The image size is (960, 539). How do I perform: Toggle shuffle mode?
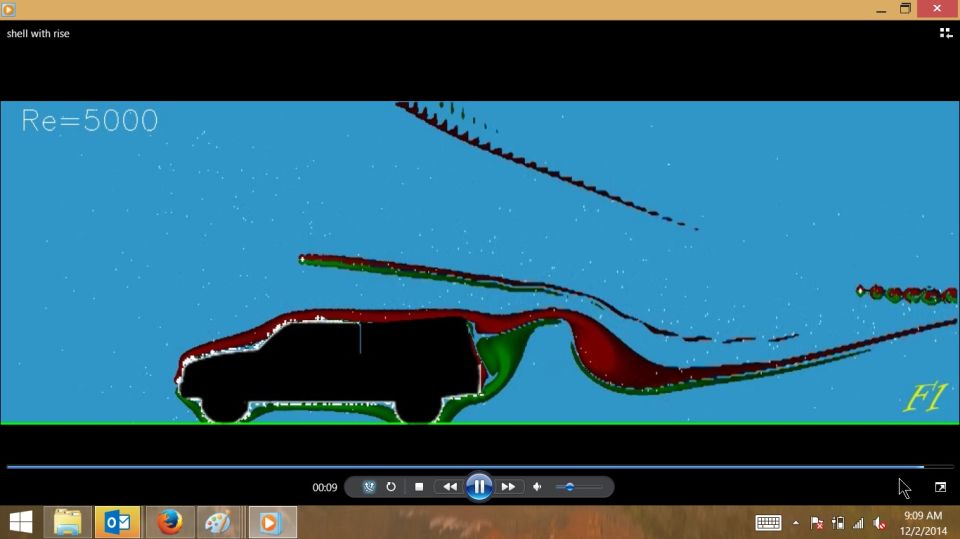click(369, 487)
